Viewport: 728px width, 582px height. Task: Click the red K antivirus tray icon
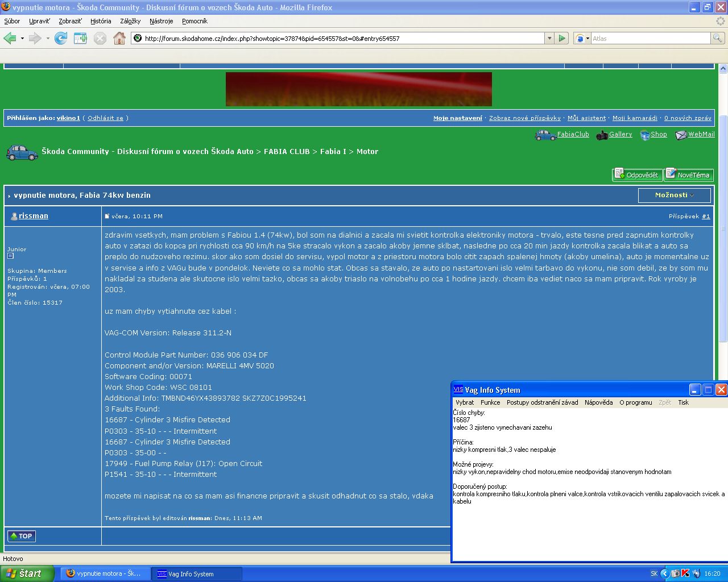(685, 574)
